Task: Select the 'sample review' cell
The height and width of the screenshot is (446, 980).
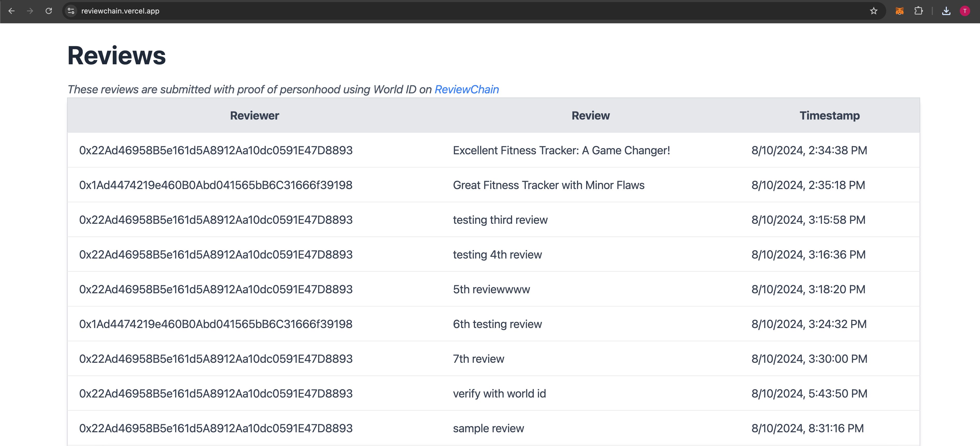Action: 488,428
